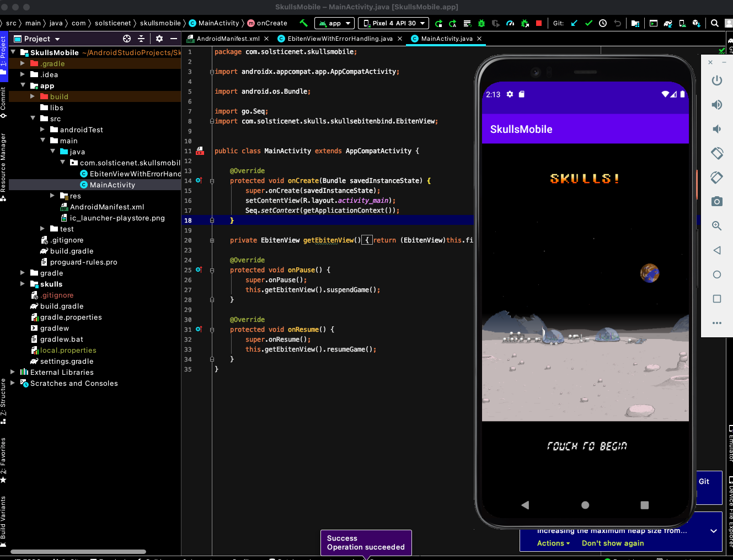733x560 pixels.
Task: Switch to EbitenViewWithErrorHandling.java tab
Action: coord(340,39)
